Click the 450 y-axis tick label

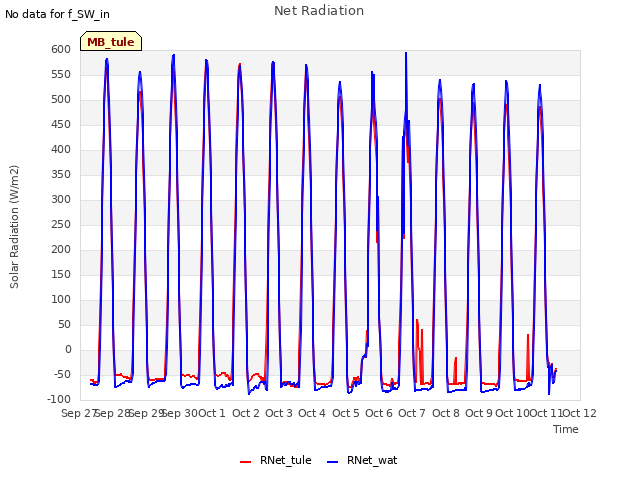point(61,124)
